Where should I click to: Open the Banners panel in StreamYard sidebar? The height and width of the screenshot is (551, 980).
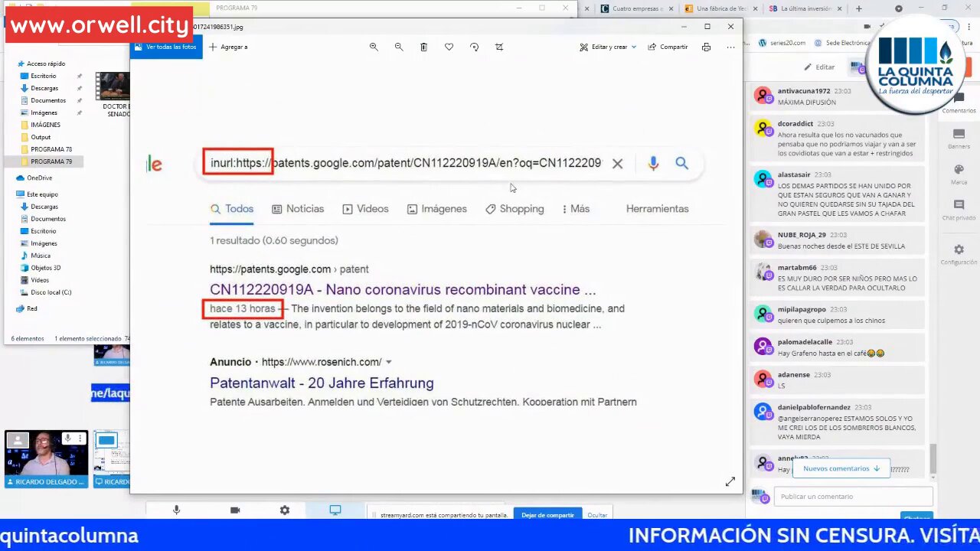tap(959, 139)
